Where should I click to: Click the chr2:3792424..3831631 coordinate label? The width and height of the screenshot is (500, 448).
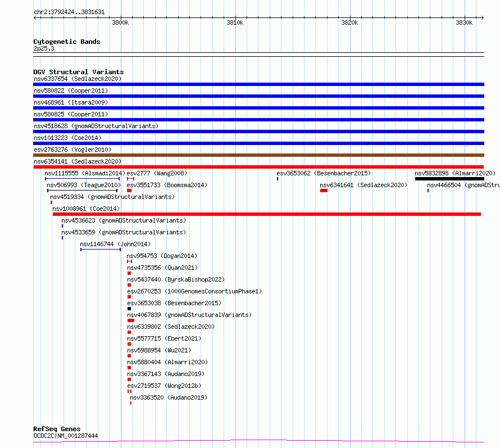[69, 12]
